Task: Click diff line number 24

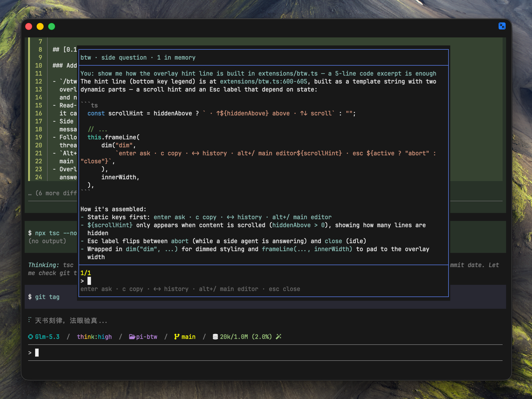Action: click(38, 177)
